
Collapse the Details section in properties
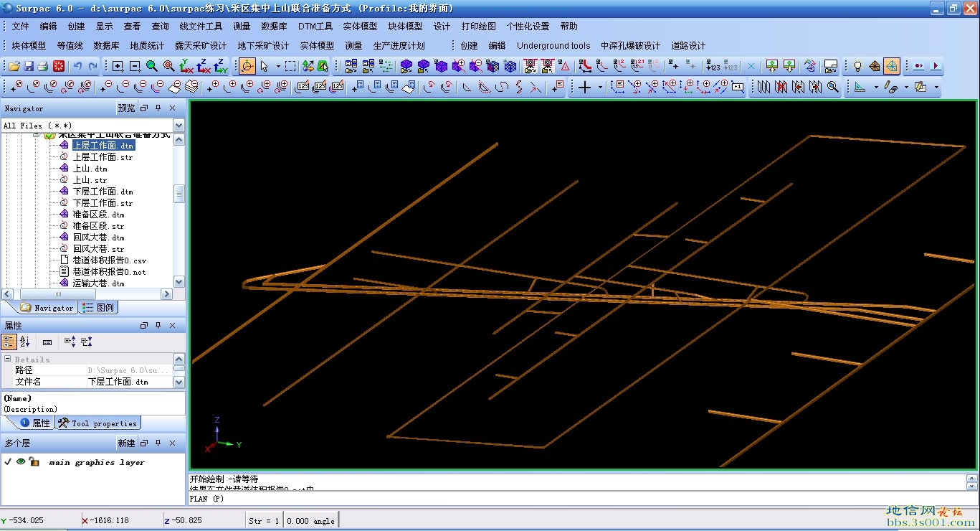pyautogui.click(x=7, y=359)
